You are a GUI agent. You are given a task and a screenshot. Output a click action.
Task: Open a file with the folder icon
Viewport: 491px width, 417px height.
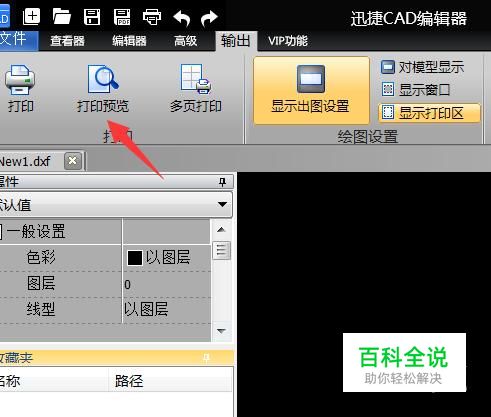tap(62, 16)
